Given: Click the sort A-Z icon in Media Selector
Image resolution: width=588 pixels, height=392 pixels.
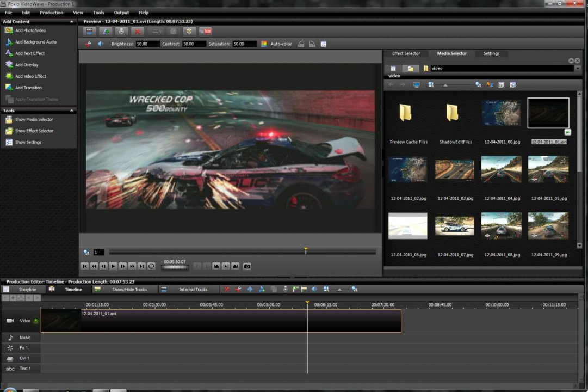Looking at the screenshot, I should point(490,85).
